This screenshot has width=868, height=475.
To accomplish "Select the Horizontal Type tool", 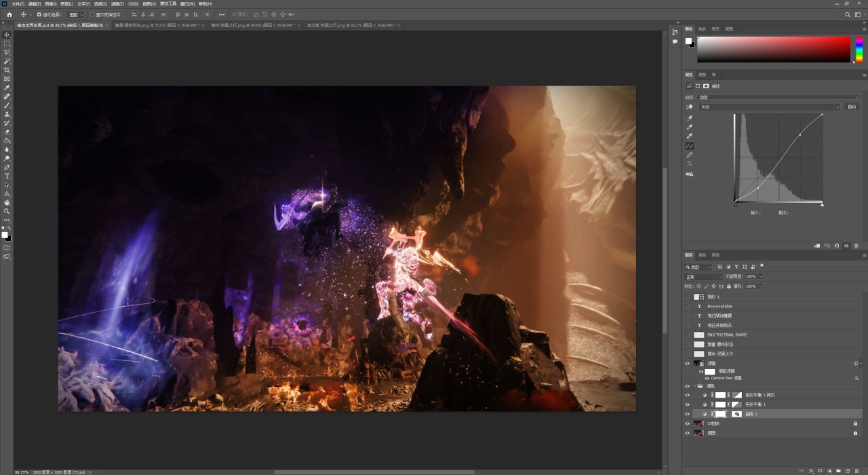I will (7, 176).
